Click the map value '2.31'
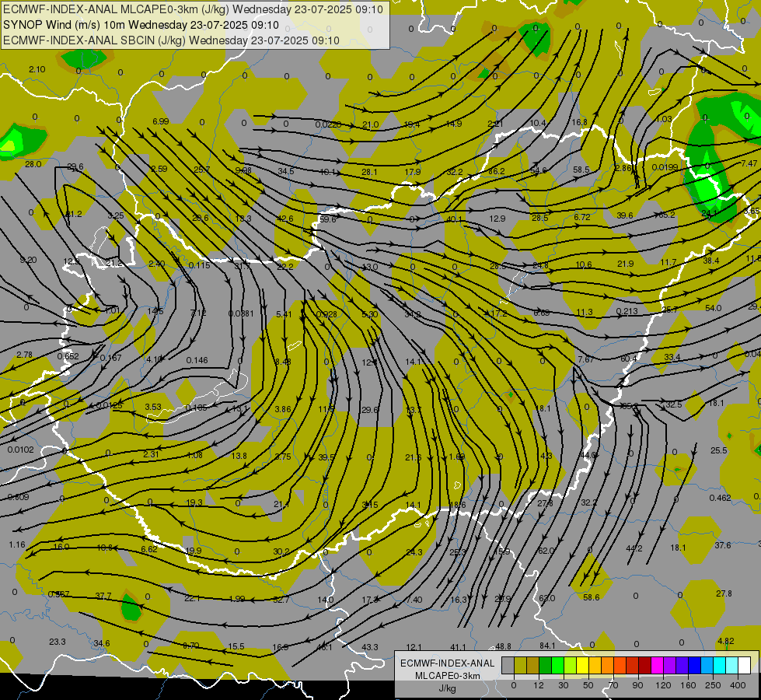The image size is (761, 700). [x=151, y=454]
